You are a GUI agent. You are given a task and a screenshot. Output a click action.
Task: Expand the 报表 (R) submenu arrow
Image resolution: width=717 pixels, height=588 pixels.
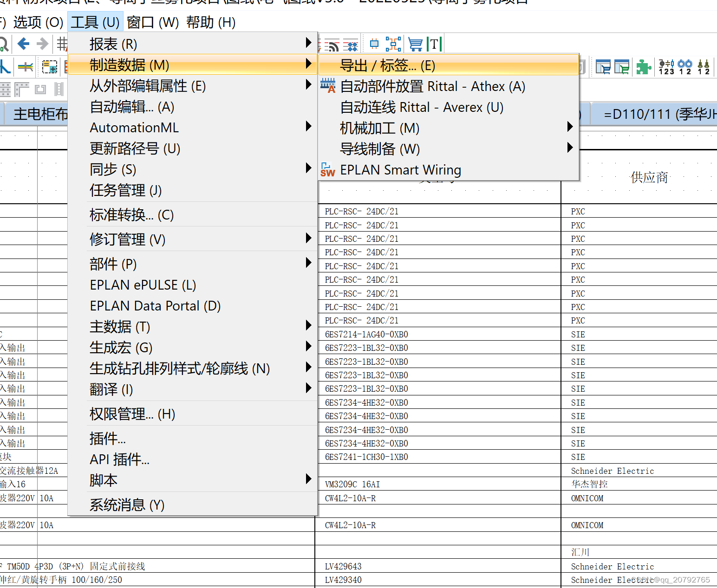click(308, 43)
